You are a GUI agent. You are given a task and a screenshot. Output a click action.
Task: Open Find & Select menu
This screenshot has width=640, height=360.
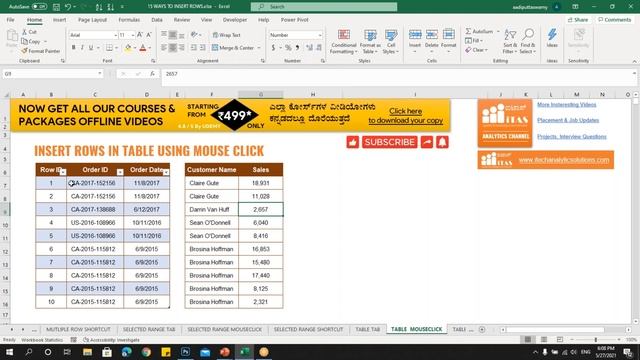[528, 42]
